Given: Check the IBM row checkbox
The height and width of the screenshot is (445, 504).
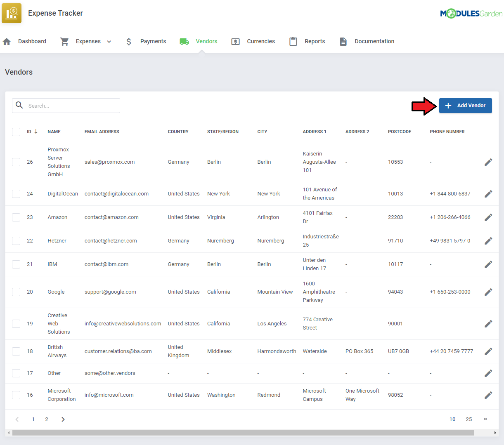Looking at the screenshot, I should click(x=16, y=264).
